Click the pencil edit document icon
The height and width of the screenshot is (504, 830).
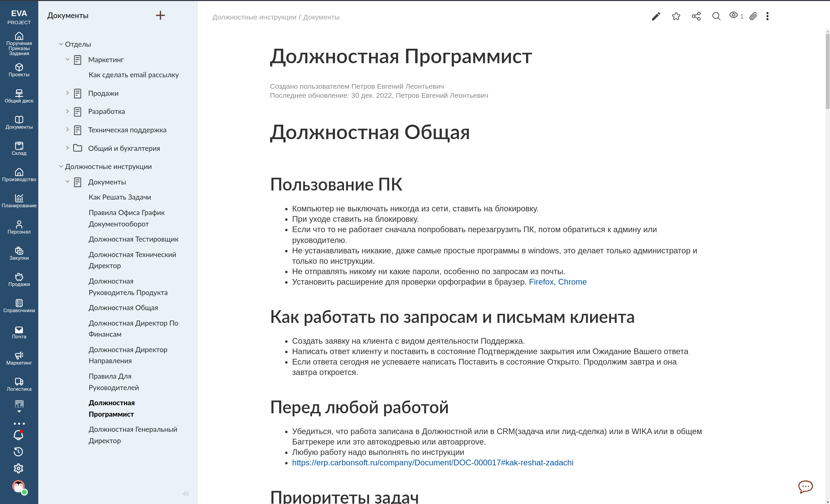[656, 16]
